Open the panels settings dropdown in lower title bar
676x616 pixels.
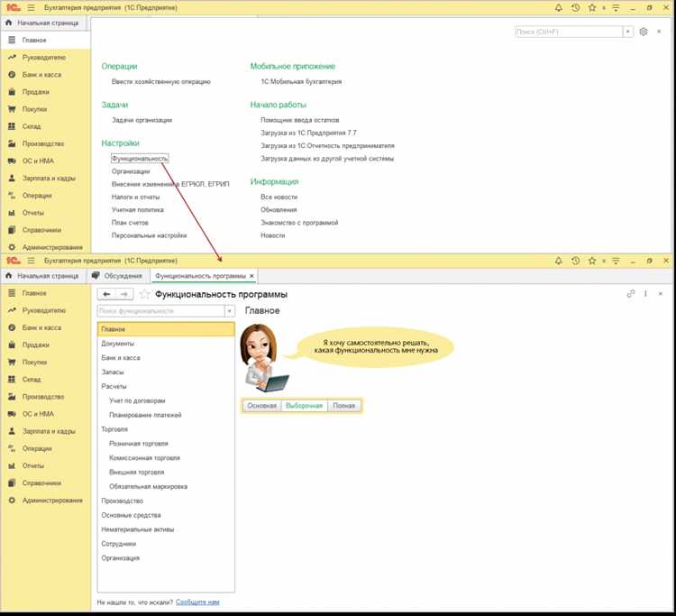coord(616,261)
